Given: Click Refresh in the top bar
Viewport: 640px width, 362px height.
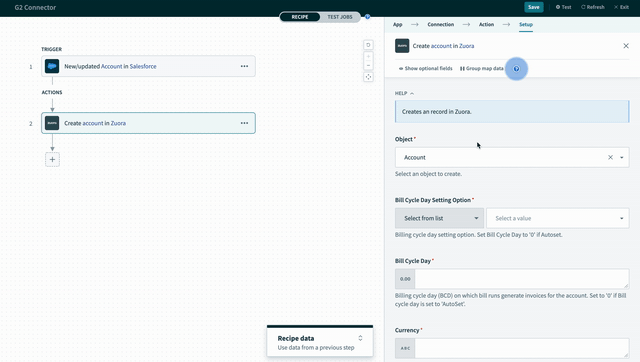Looking at the screenshot, I should point(593,7).
